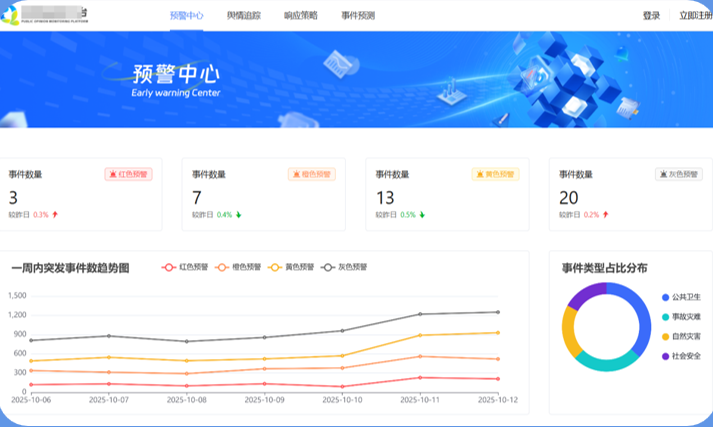Click yellow line point at 2025-10-12
Image resolution: width=713 pixels, height=427 pixels.
[498, 333]
